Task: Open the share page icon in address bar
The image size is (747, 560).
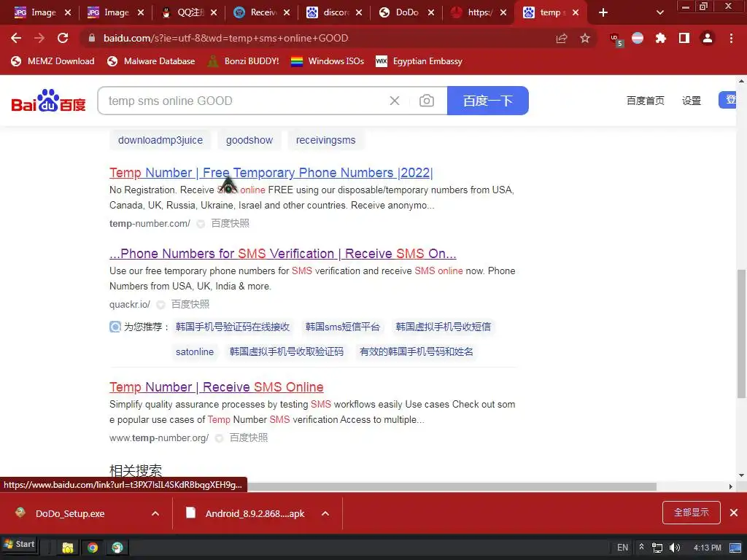Action: [562, 38]
